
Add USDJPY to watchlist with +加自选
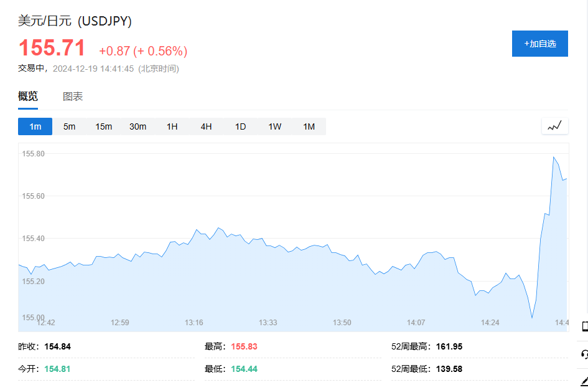pos(539,44)
